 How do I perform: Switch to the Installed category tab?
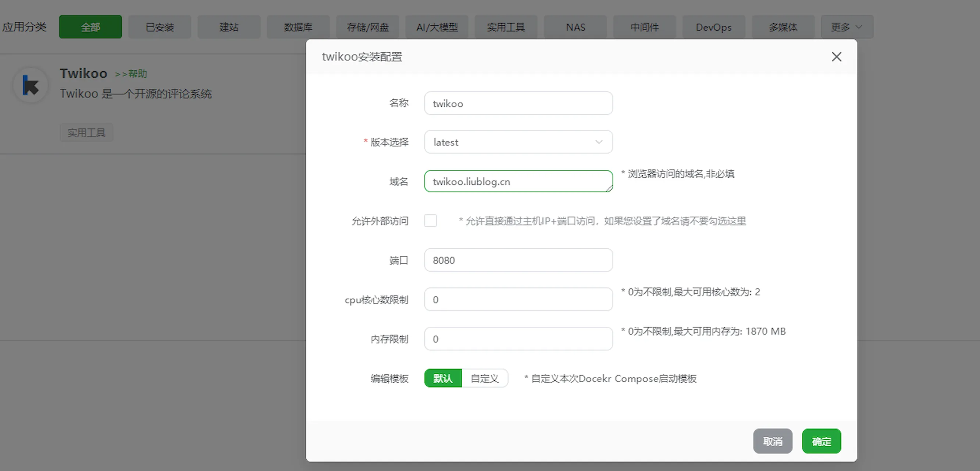160,27
